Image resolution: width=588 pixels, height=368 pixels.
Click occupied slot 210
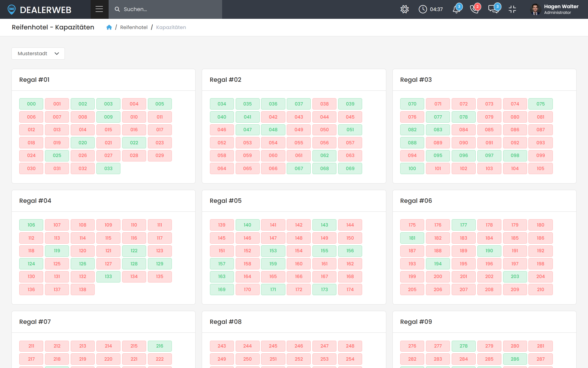(541, 289)
